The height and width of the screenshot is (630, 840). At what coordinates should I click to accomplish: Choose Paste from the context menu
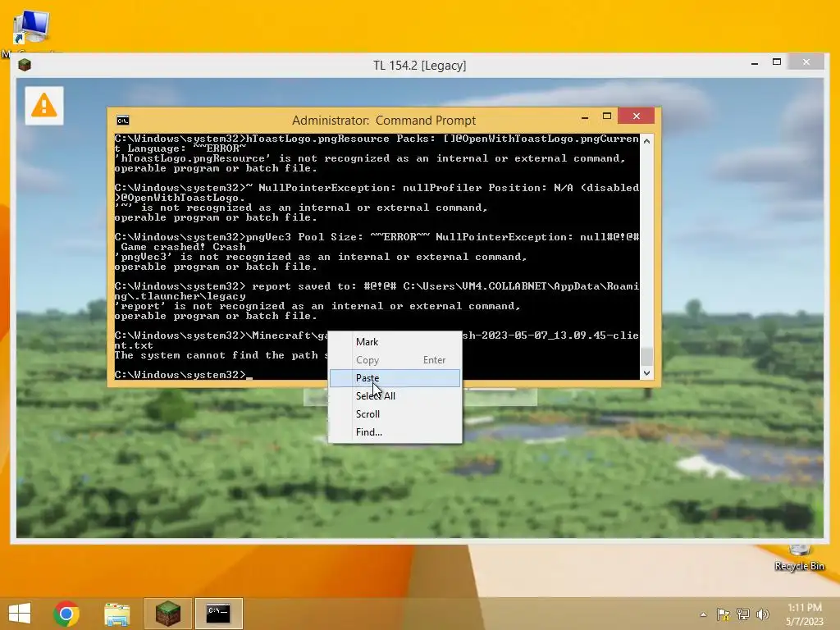click(x=395, y=377)
